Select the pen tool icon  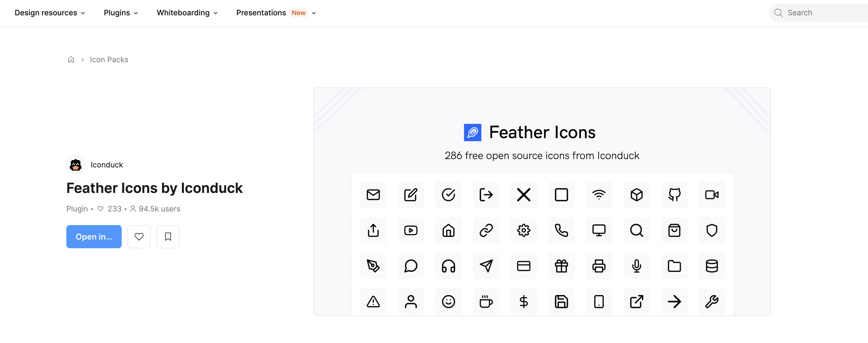[x=373, y=266]
